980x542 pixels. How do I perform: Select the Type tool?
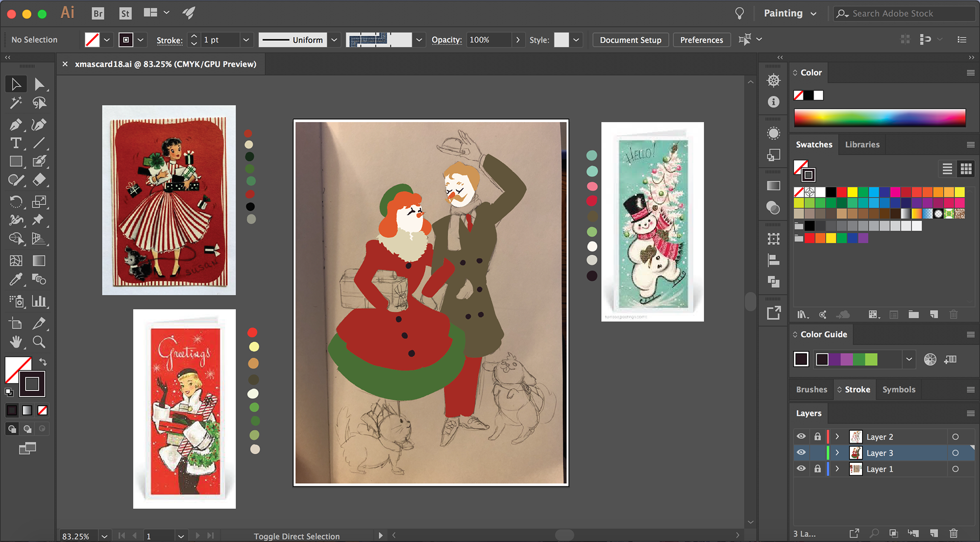(x=16, y=143)
